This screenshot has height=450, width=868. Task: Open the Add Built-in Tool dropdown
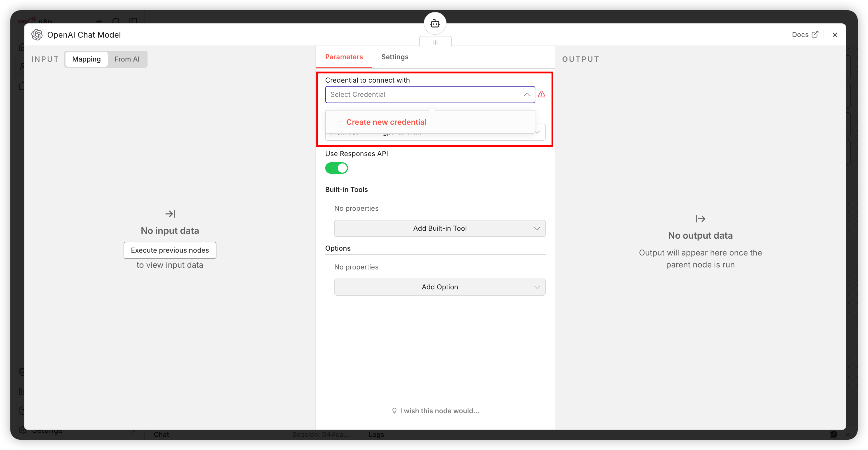click(x=439, y=228)
